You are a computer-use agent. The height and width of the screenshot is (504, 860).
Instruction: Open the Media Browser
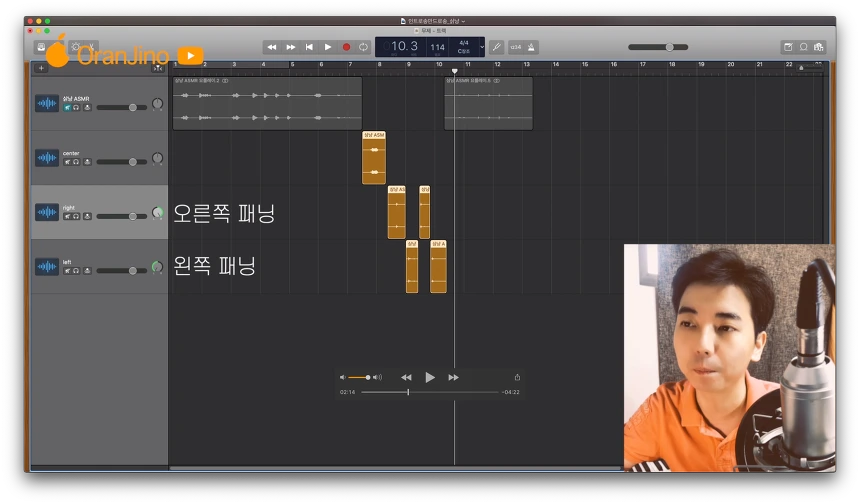point(819,47)
